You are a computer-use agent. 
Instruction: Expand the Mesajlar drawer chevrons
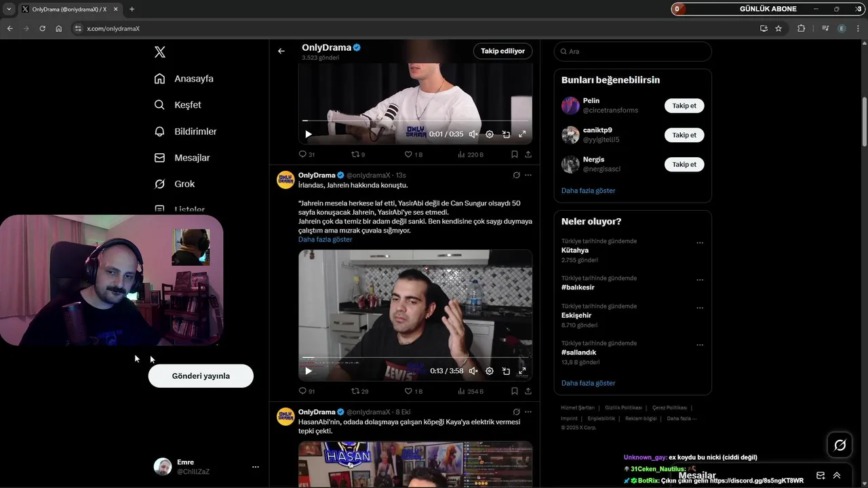click(x=837, y=476)
